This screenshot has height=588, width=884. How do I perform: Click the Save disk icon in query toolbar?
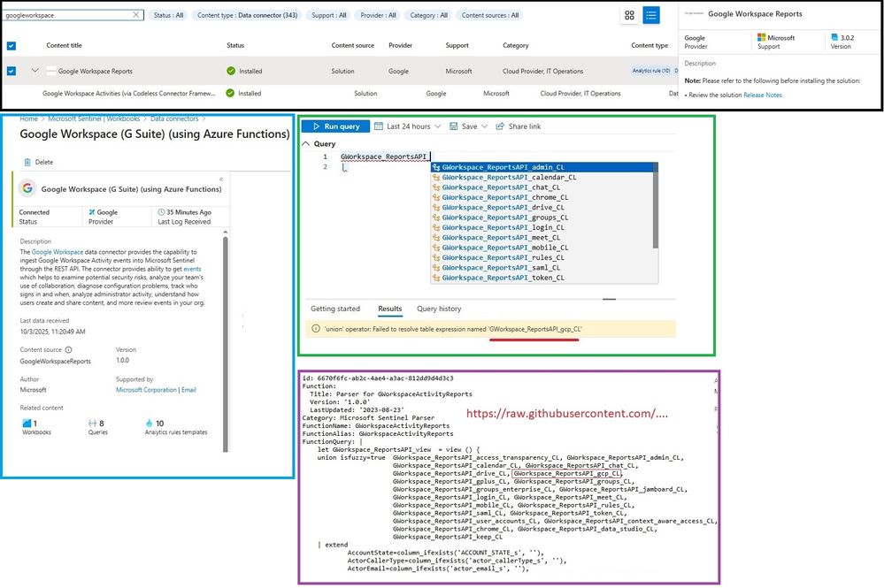tap(453, 126)
